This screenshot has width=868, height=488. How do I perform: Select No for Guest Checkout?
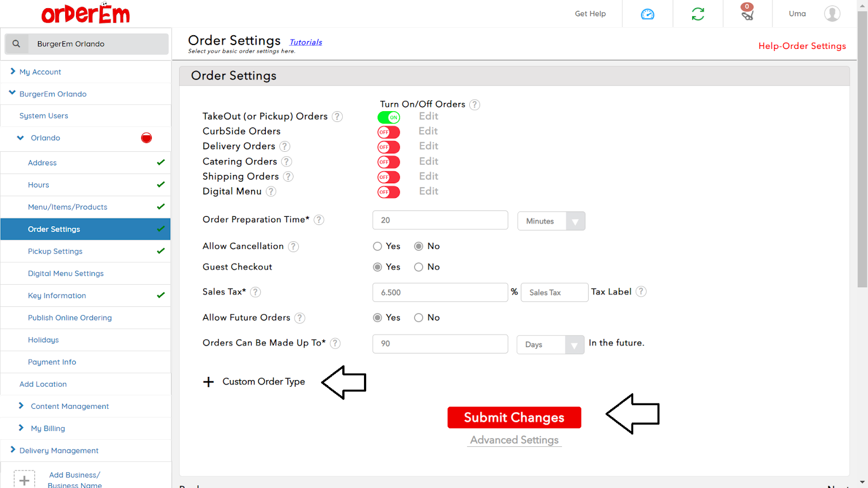pyautogui.click(x=419, y=267)
